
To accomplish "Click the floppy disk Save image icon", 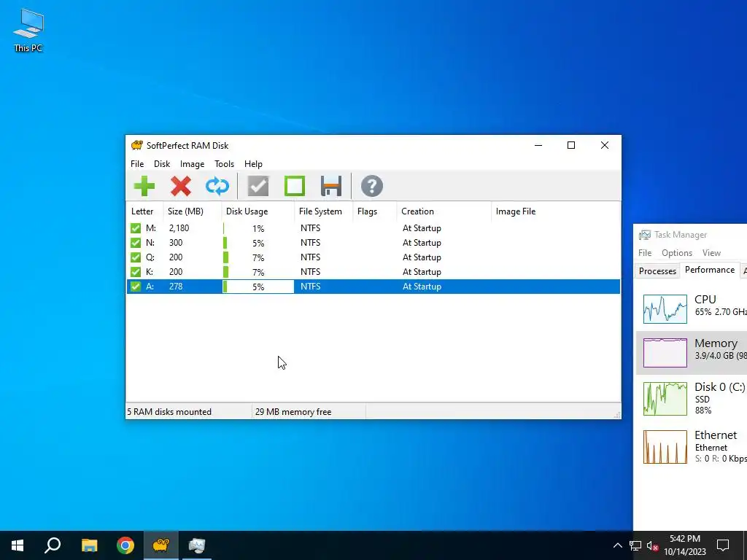I will tap(331, 186).
